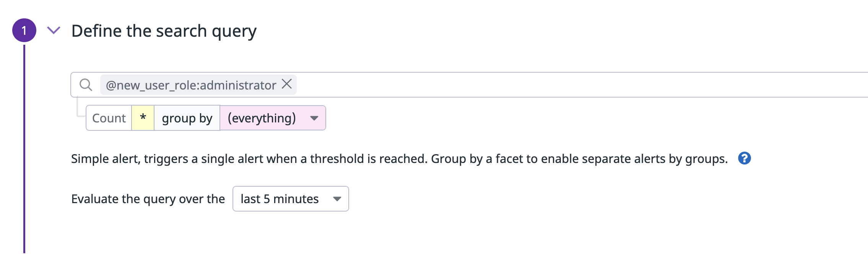The height and width of the screenshot is (254, 868).
Task: Open the last 5 minutes timeframe dropdown
Action: tap(291, 199)
